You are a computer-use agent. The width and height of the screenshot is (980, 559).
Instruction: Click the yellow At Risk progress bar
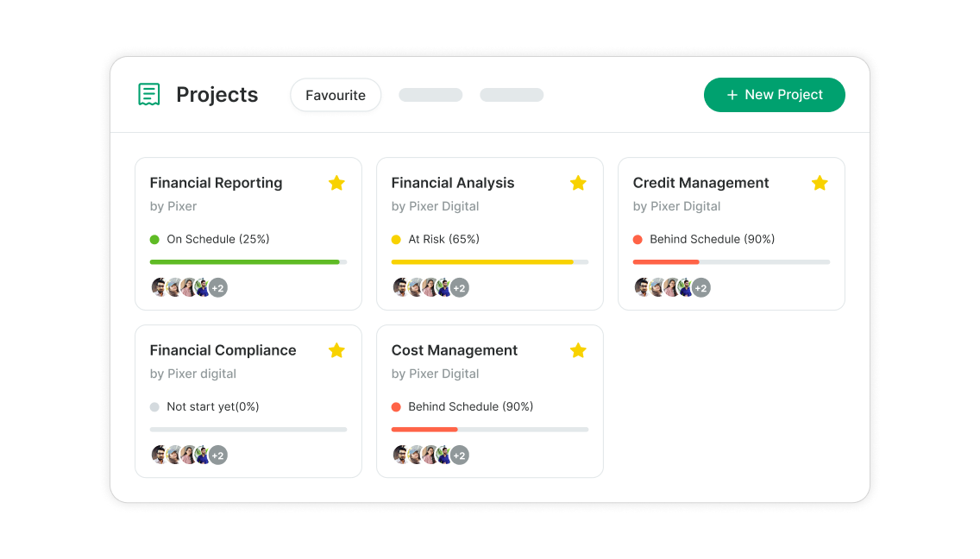[490, 262]
